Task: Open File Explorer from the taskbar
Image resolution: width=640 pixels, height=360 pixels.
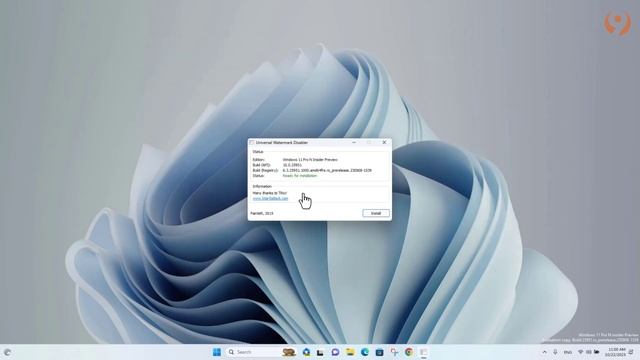Action: click(350, 352)
